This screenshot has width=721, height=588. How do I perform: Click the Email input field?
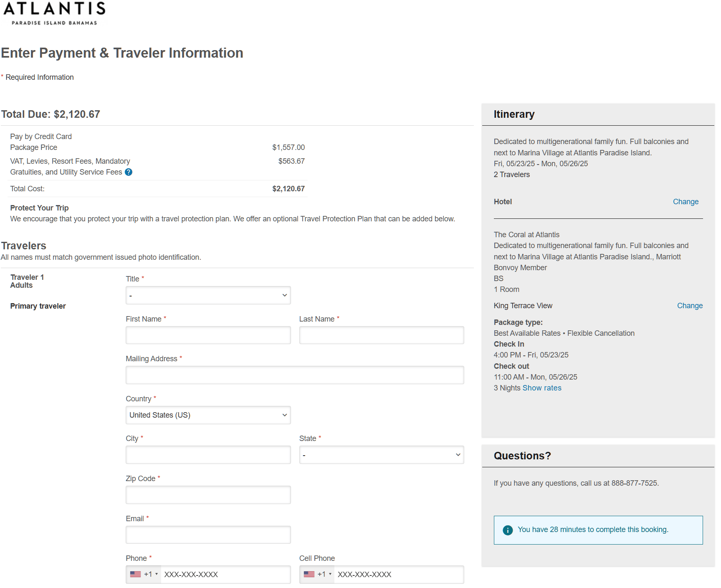(x=208, y=535)
